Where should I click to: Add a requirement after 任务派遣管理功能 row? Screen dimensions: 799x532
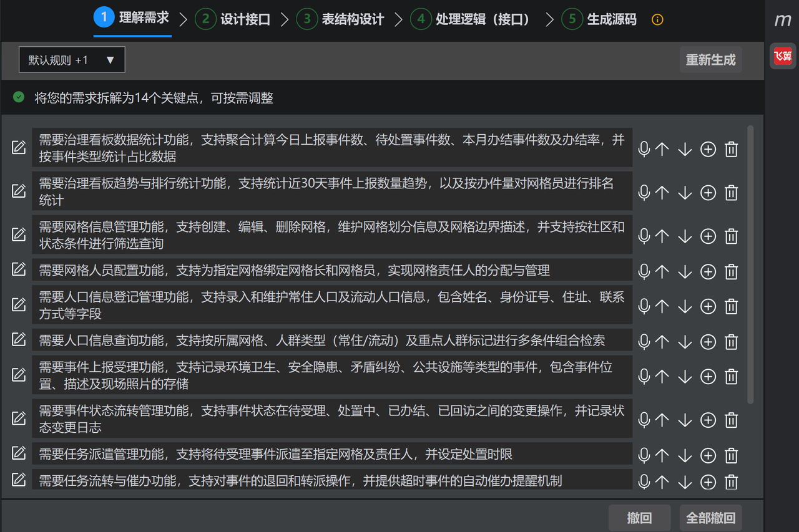(x=708, y=455)
